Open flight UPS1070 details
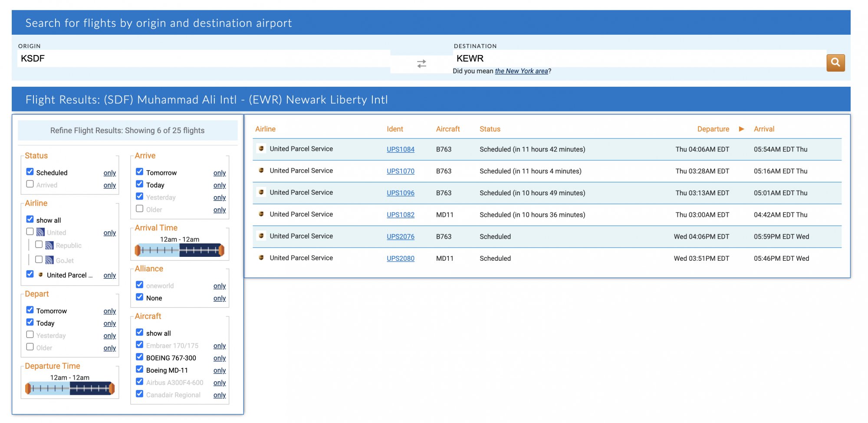This screenshot has width=868, height=423. tap(401, 171)
